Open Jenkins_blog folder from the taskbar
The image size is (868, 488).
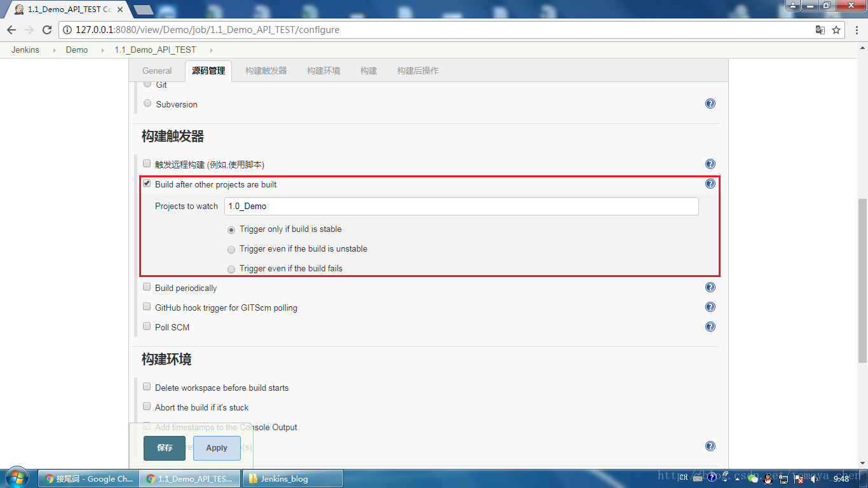coord(293,478)
